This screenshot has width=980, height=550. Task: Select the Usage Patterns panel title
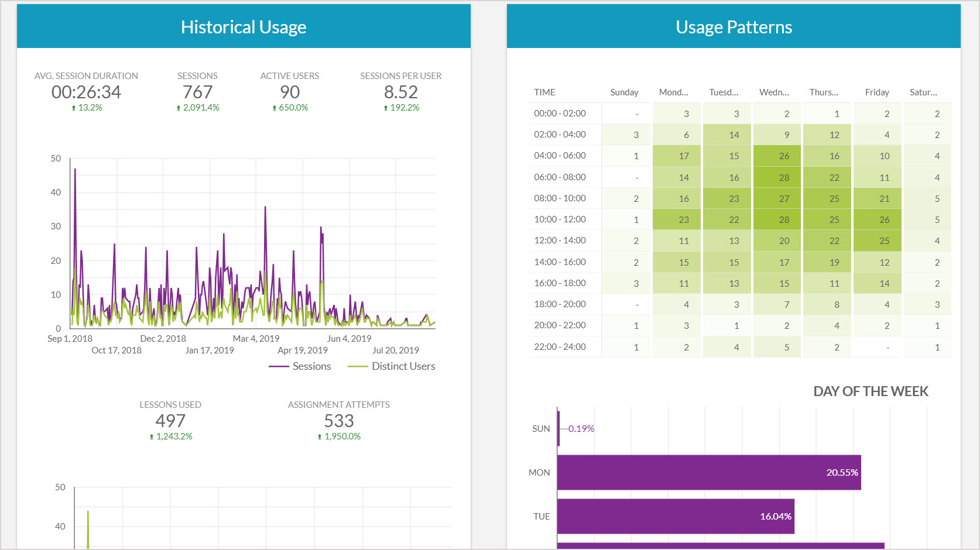click(x=734, y=27)
